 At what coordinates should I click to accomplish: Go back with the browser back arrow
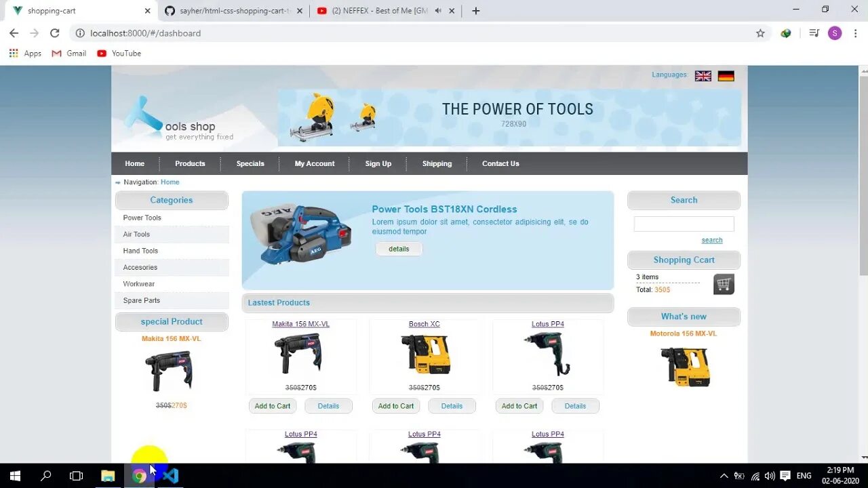pos(14,33)
